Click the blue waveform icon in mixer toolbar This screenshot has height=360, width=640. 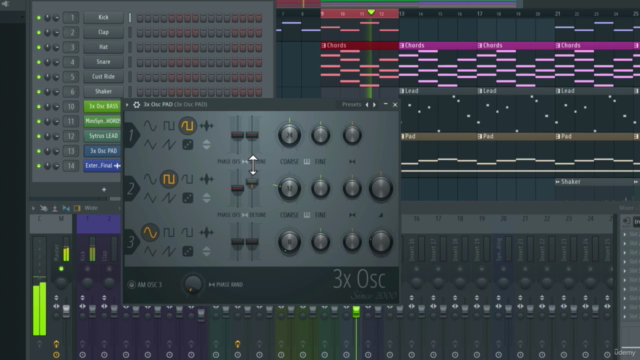(66, 208)
